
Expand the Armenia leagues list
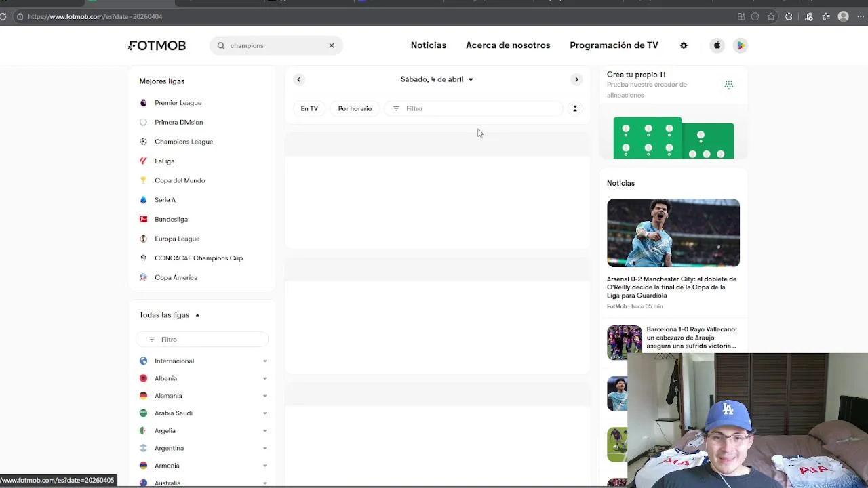(264, 466)
